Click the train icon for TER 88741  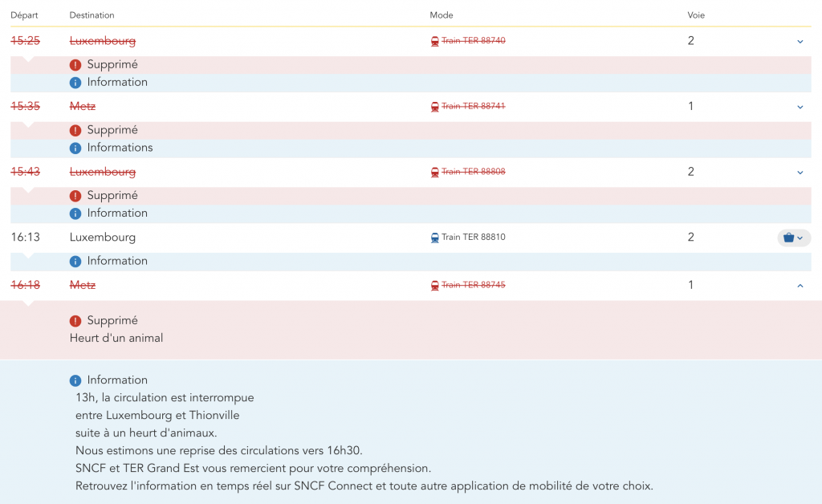[x=435, y=107]
